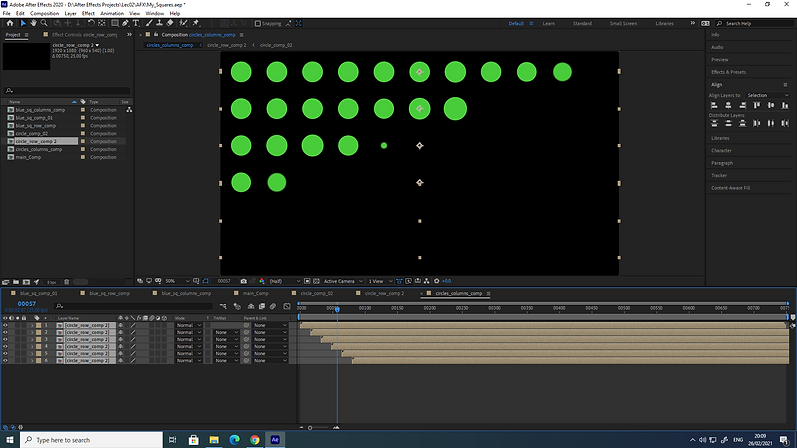797x448 pixels.
Task: Open TrkMat dropdown for layer 2
Action: (x=226, y=332)
